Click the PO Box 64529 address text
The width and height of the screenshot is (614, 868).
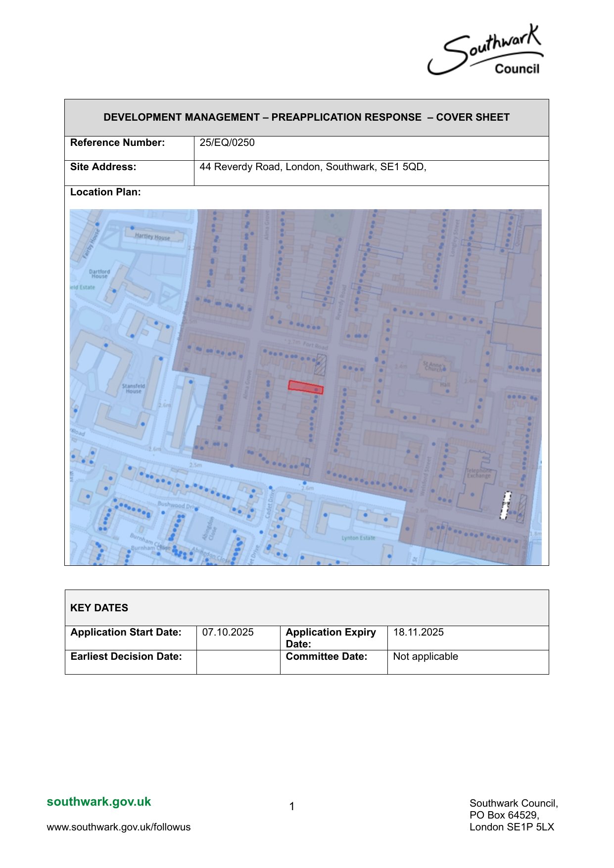(504, 815)
